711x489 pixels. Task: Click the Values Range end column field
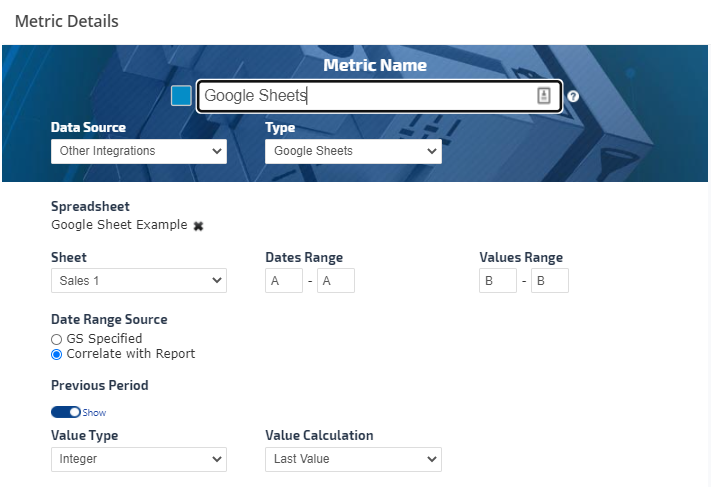(550, 281)
